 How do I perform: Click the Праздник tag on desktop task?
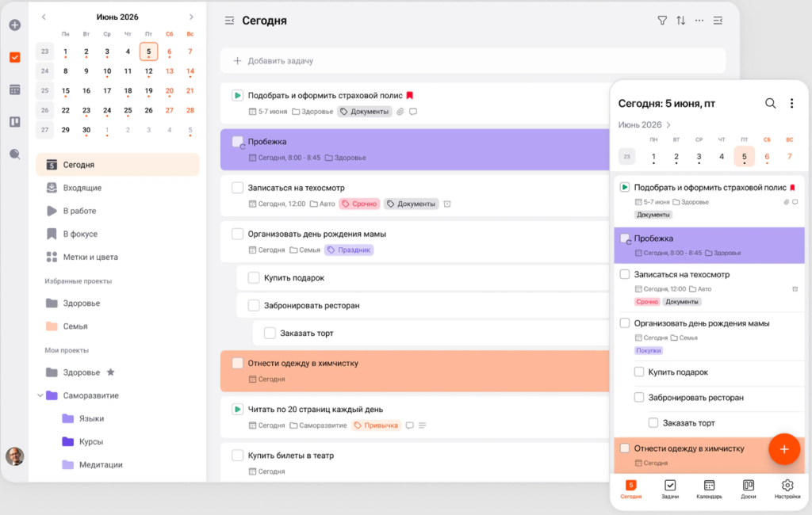click(x=349, y=250)
